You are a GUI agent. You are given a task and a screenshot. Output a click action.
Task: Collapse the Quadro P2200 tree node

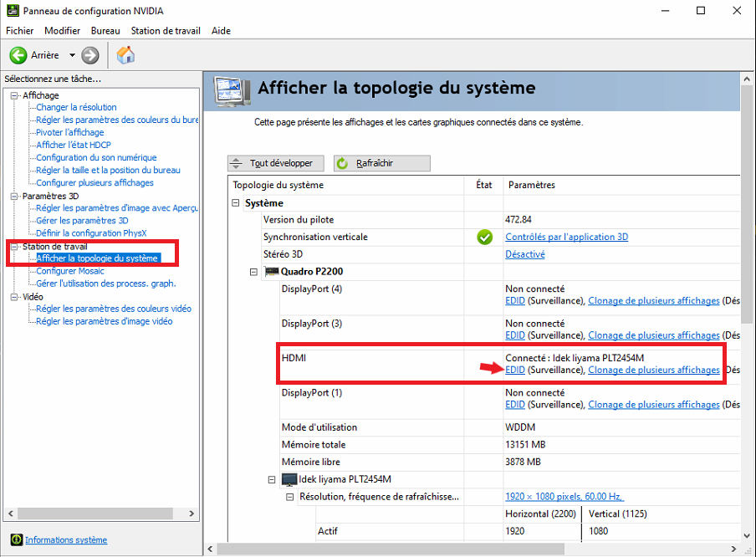point(253,272)
